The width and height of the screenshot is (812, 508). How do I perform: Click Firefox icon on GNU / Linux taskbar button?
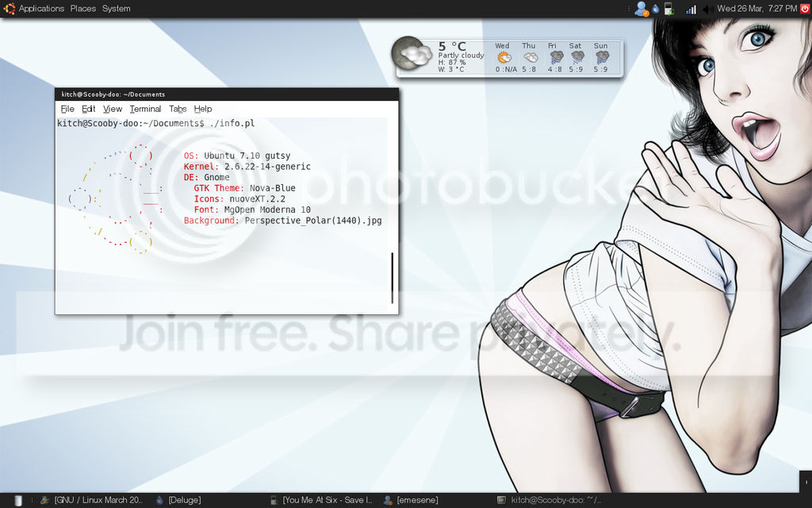(45, 500)
